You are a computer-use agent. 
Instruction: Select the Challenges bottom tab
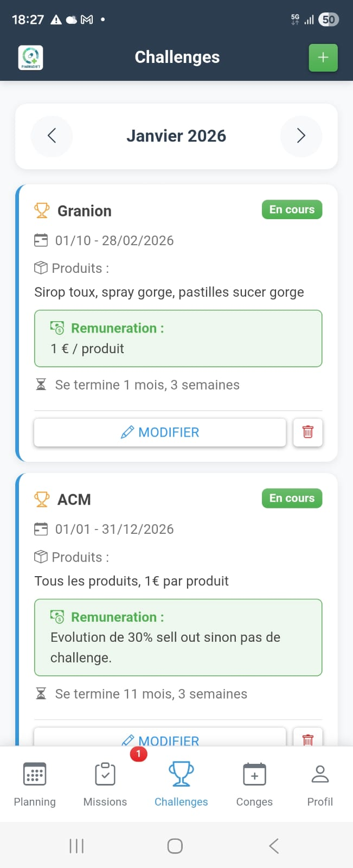point(181,784)
